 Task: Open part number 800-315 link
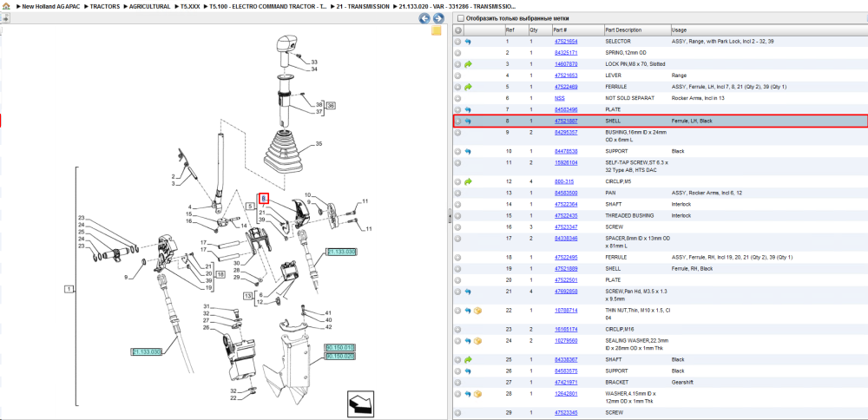(x=563, y=181)
